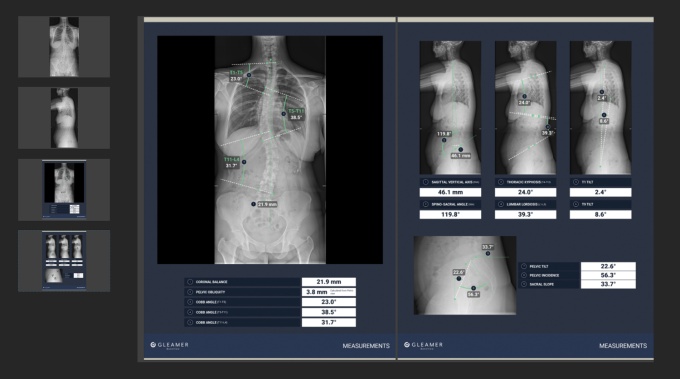The height and width of the screenshot is (379, 680).
Task: Click the number icon beside Coronal Balance
Action: pyautogui.click(x=190, y=282)
